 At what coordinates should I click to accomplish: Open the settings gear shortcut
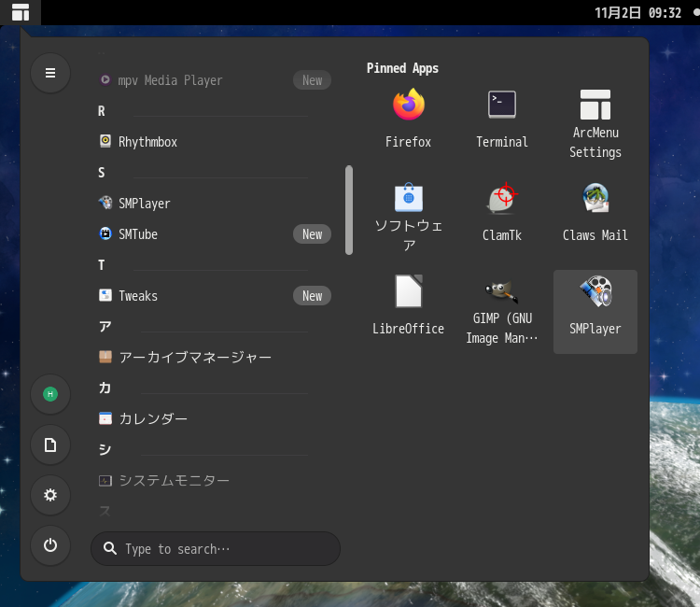pyautogui.click(x=50, y=495)
